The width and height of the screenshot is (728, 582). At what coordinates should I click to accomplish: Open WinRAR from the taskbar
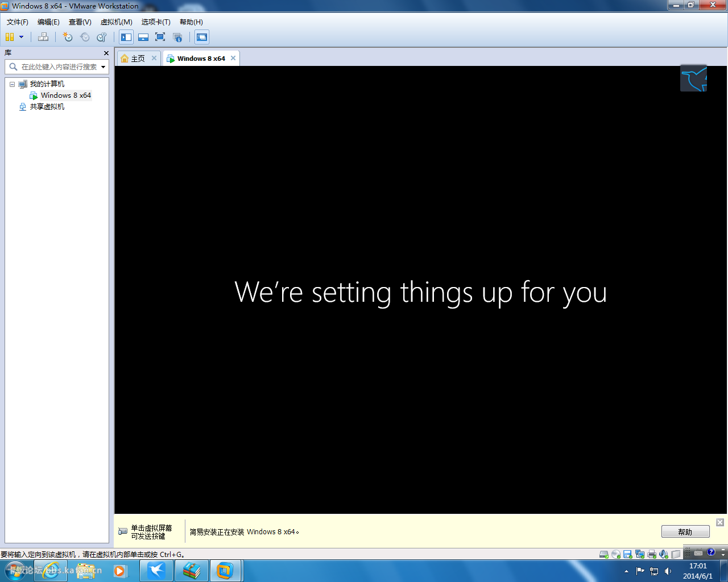pyautogui.click(x=191, y=571)
